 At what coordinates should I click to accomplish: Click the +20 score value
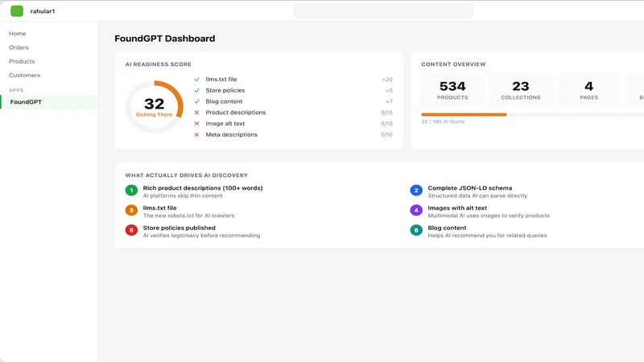pos(387,80)
